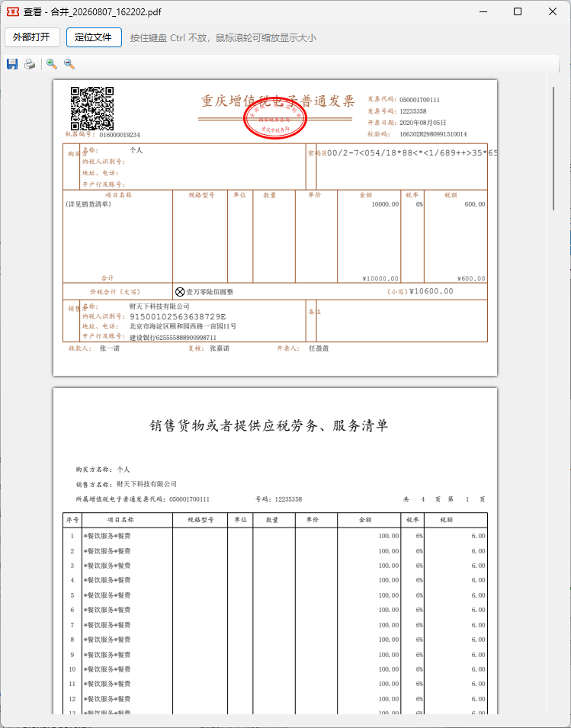Viewport: 571px width, 728px height.
Task: Click the amount 100.00 in list row 5
Action: click(x=389, y=595)
